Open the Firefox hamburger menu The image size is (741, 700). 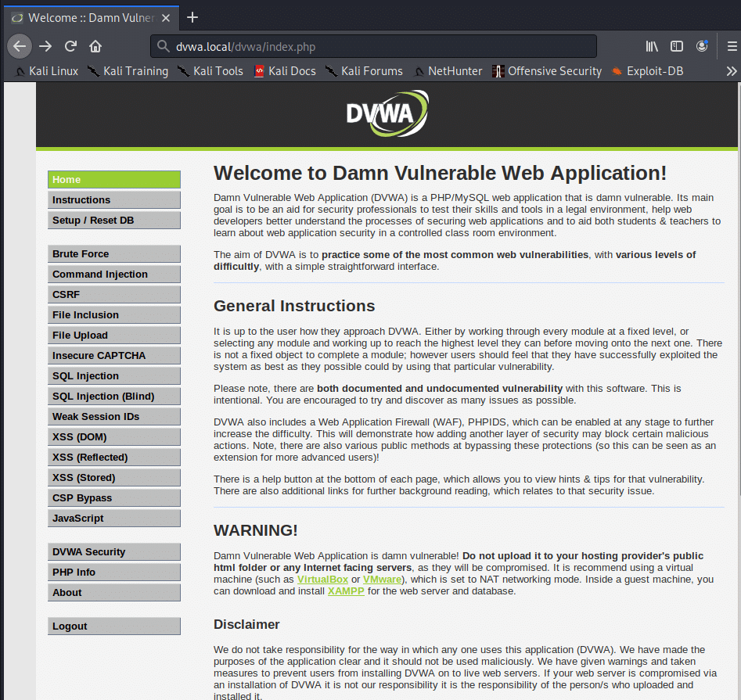coord(732,46)
